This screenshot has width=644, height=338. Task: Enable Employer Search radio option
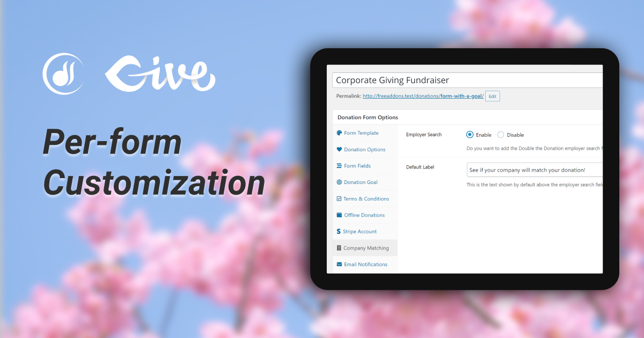click(x=470, y=135)
